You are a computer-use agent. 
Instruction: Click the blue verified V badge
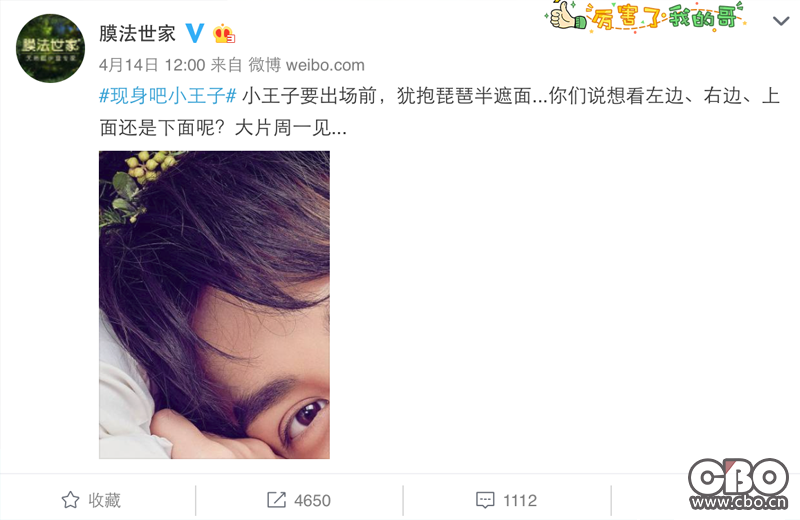(194, 33)
